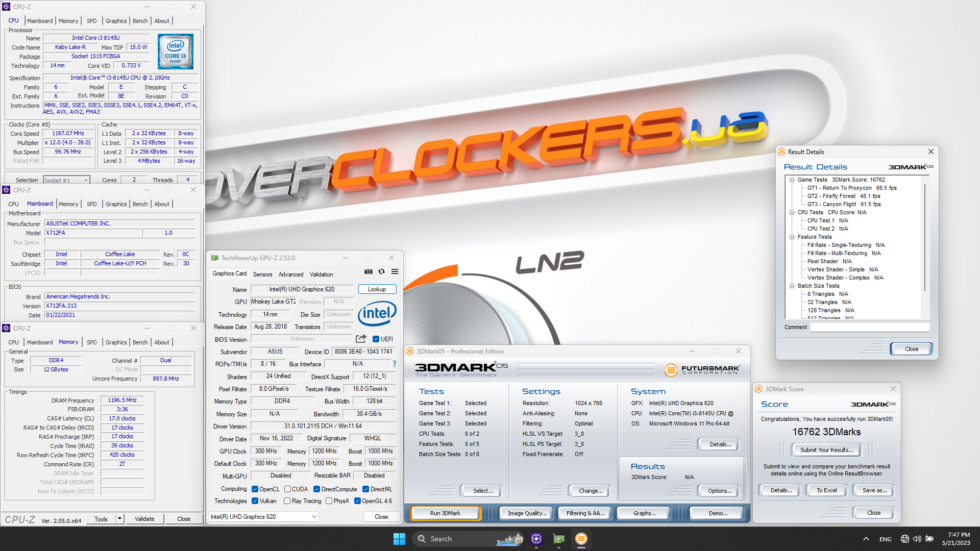980x551 pixels.
Task: Show hidden tray icons chevron
Action: [866, 539]
